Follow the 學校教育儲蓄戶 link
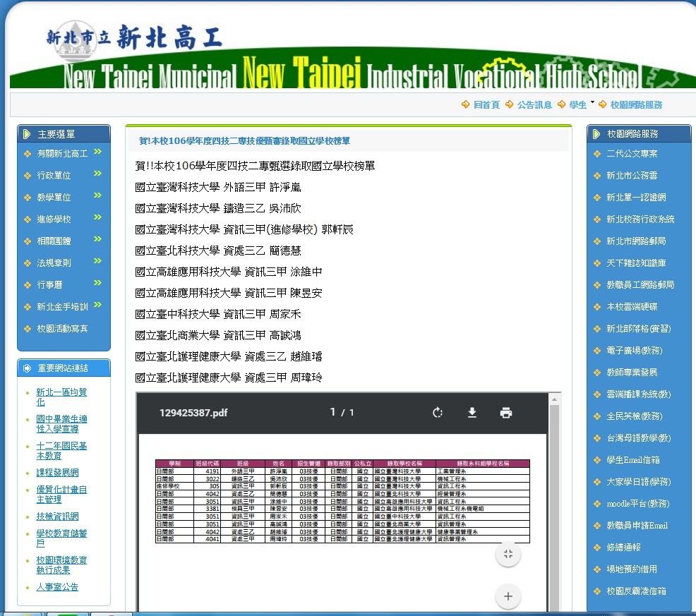 tap(61, 538)
